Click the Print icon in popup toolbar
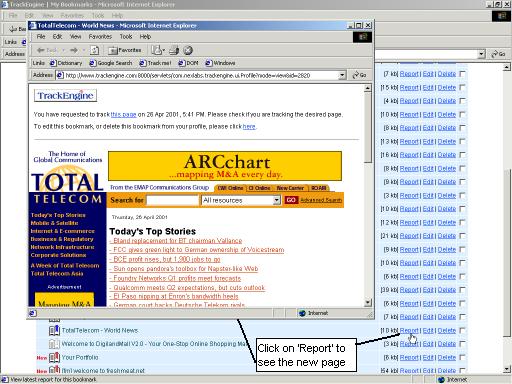Viewport: 512px width, 384px height. click(x=174, y=50)
